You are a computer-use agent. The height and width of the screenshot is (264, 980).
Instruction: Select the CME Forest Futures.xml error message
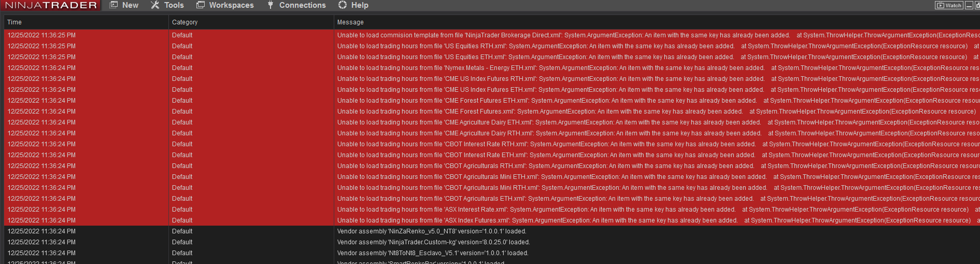(657, 112)
